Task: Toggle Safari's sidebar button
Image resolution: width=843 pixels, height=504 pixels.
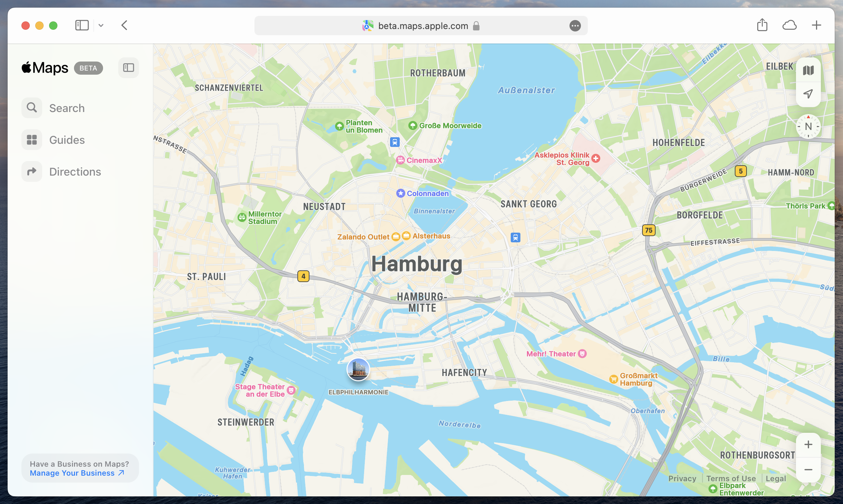Action: point(82,25)
